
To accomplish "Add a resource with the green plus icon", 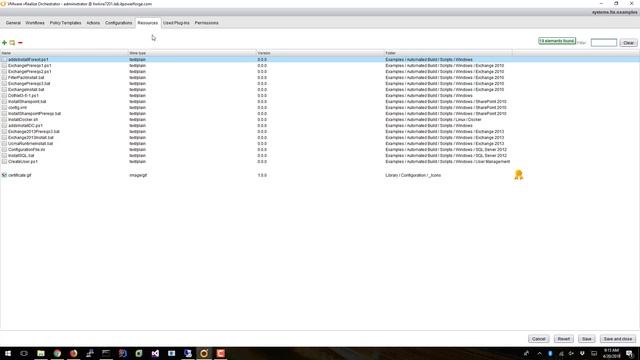I will [4, 42].
